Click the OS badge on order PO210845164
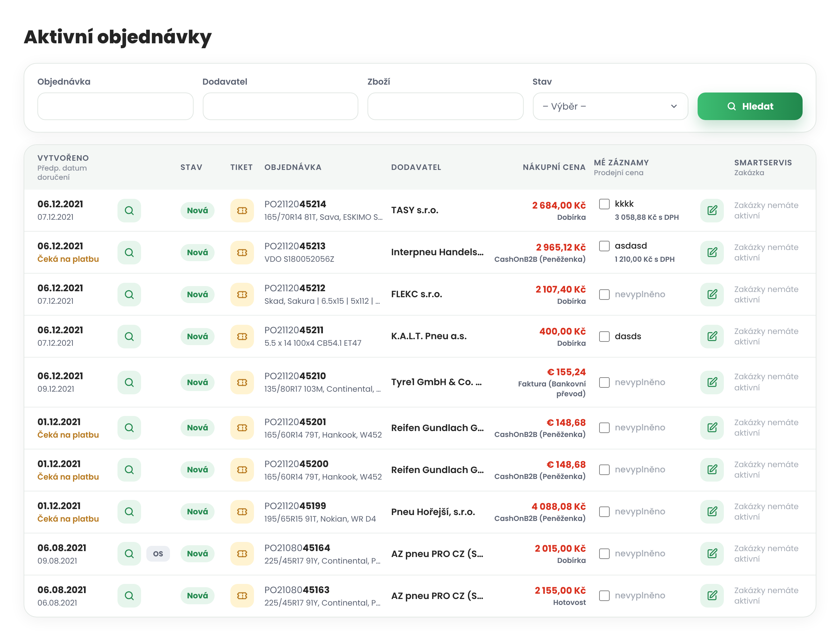Viewport: 840px width, 641px height. coord(158,553)
